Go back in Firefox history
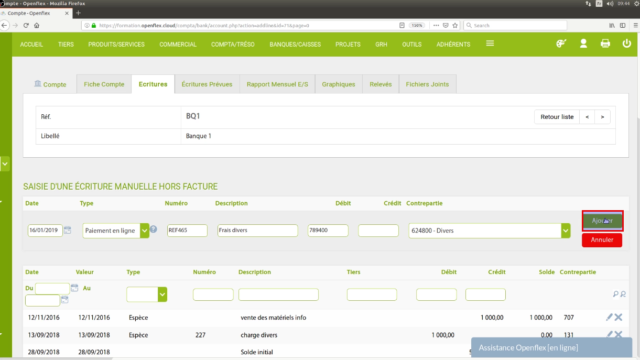Image resolution: width=640 pixels, height=360 pixels. [x=4, y=25]
